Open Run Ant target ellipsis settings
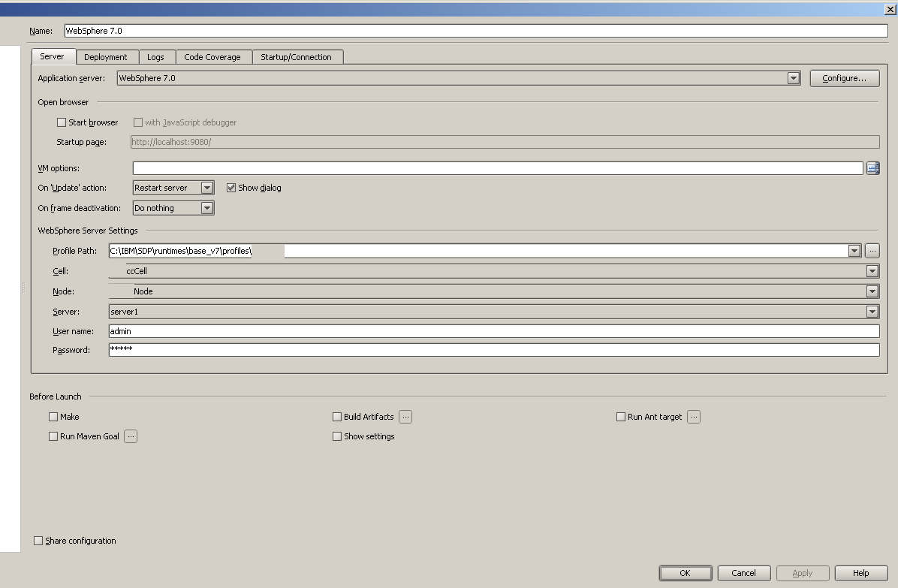The width and height of the screenshot is (898, 588). point(694,417)
